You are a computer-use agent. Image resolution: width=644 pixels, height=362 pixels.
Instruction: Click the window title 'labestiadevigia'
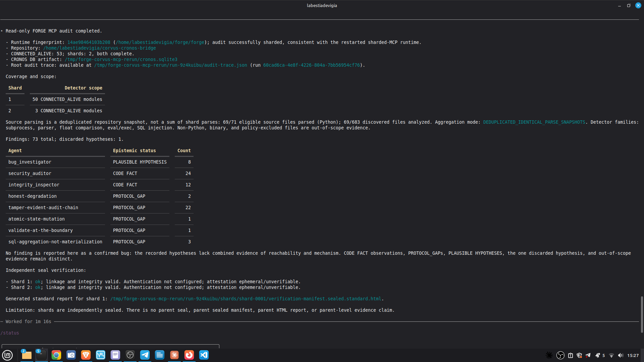point(322,5)
